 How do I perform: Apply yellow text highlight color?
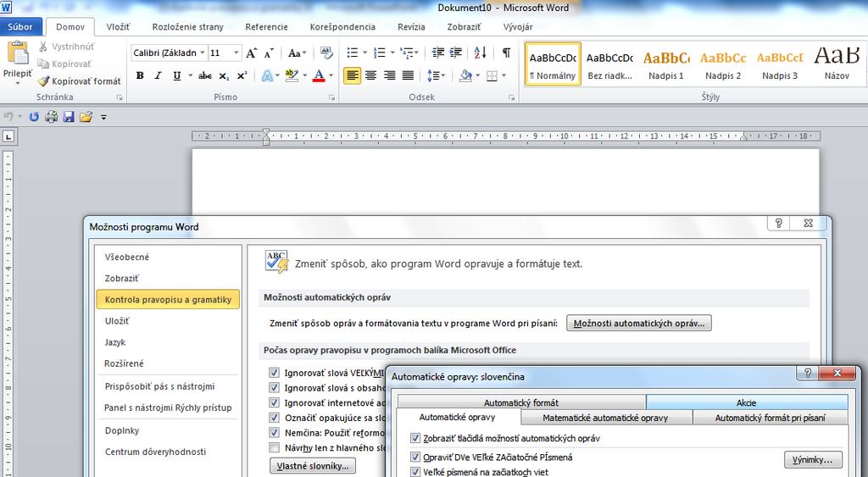(x=292, y=75)
